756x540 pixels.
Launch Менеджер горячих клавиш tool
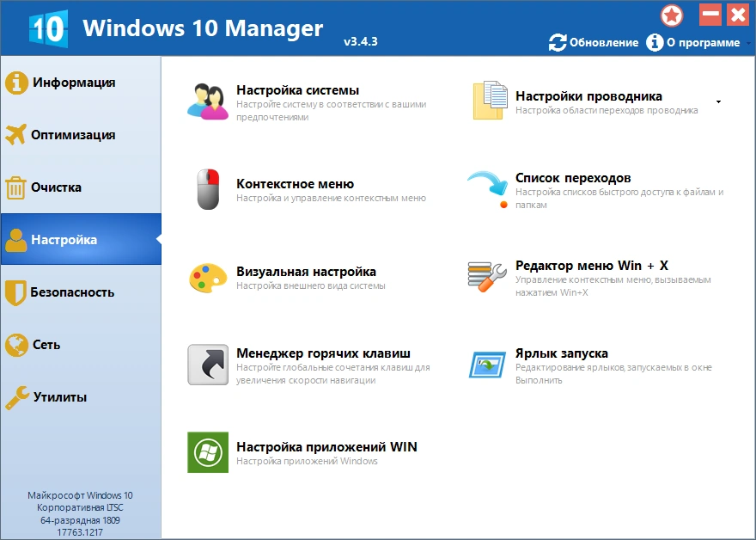click(x=323, y=353)
